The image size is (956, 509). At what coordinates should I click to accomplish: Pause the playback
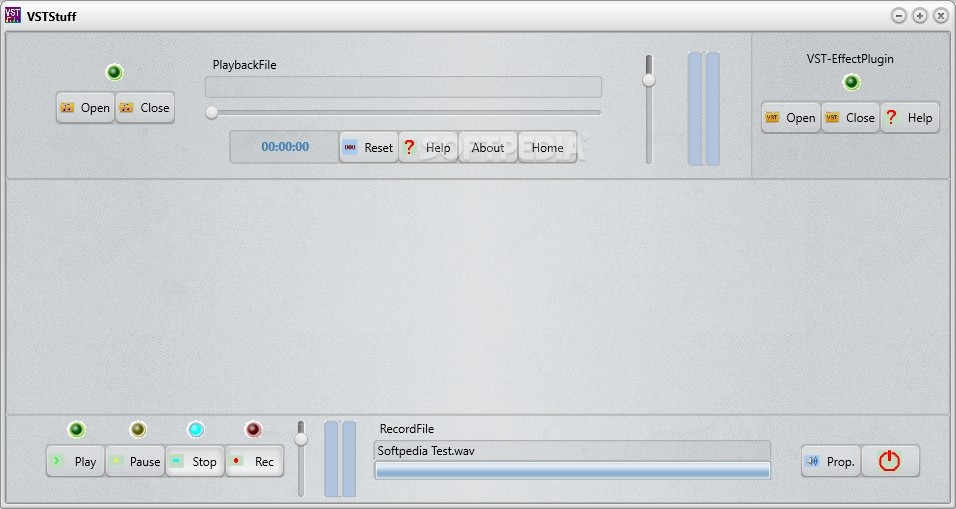[135, 461]
